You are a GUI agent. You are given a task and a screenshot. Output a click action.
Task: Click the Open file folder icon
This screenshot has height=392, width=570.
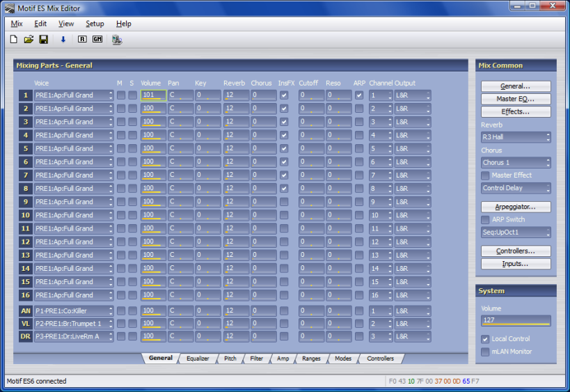(x=29, y=40)
